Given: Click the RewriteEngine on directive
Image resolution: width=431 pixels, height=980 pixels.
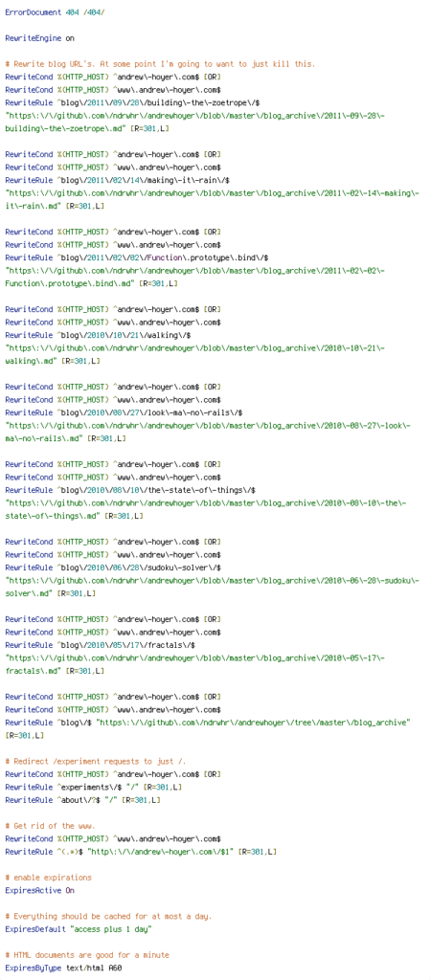Looking at the screenshot, I should 40,38.
